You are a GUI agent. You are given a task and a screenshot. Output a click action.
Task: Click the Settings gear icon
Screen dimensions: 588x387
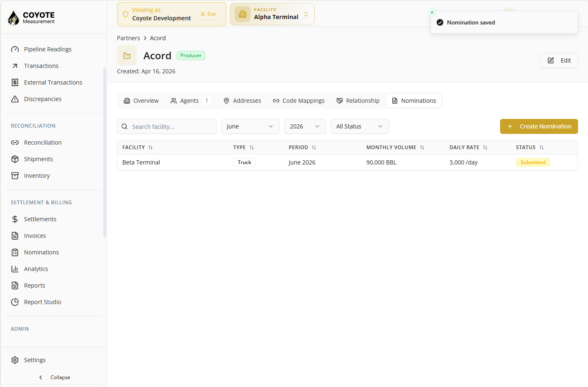point(15,360)
